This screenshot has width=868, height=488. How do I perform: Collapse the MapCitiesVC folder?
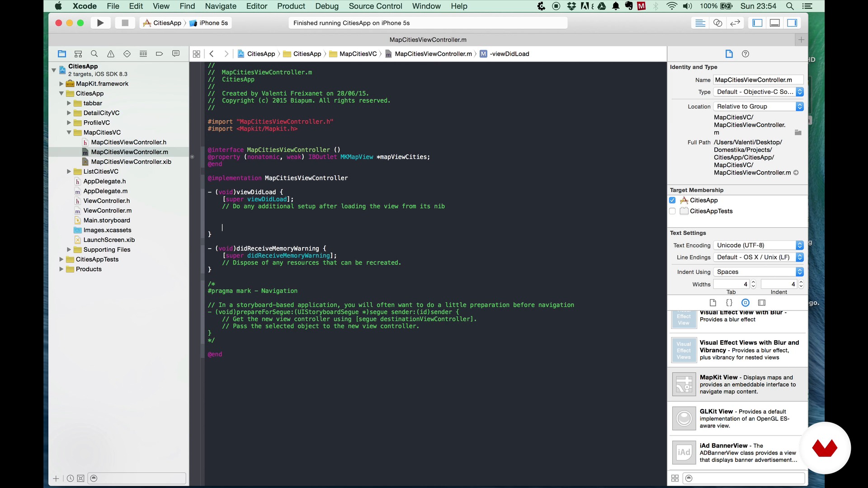69,132
